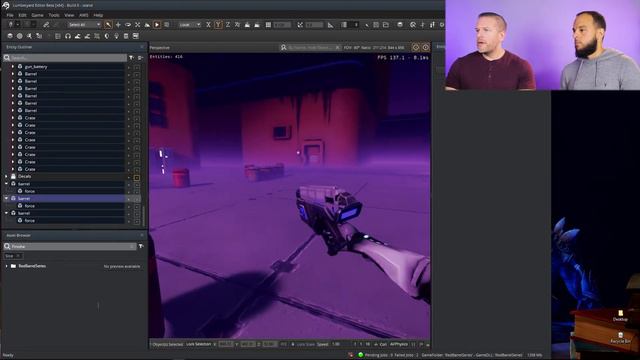640x360 pixels.
Task: Toggle XY plane constraint
Action: [237, 25]
